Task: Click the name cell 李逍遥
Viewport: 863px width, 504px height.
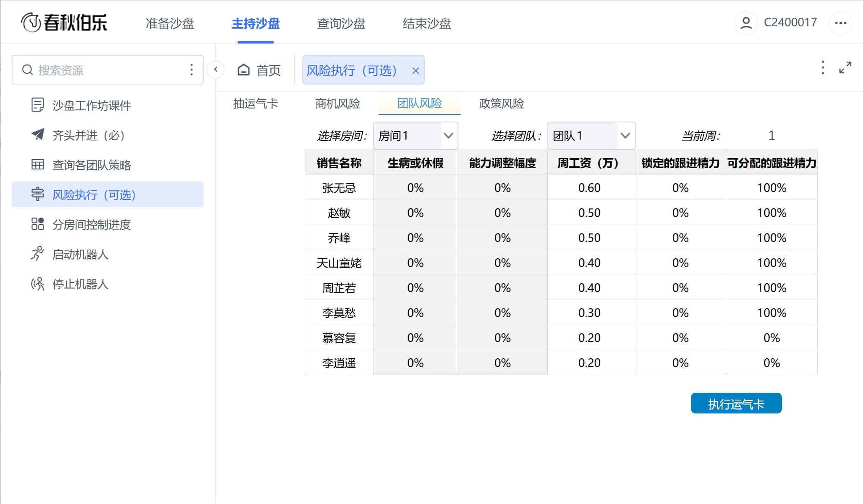Action: (339, 363)
